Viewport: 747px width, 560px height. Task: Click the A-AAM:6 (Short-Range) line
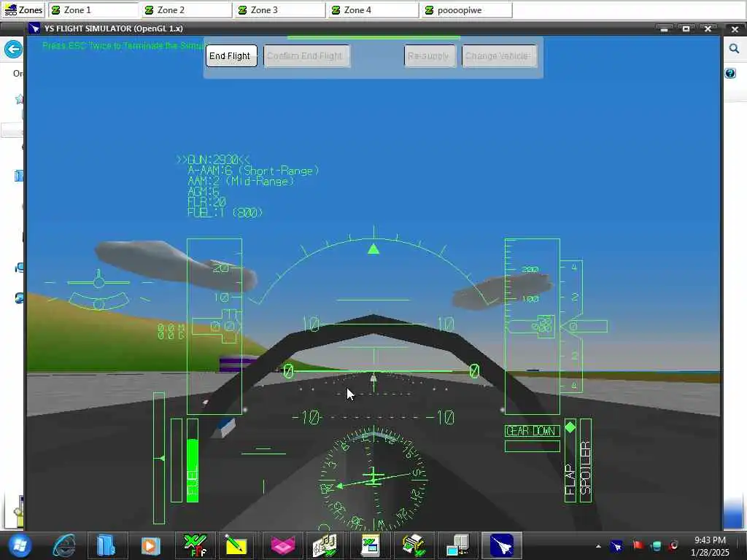tap(253, 171)
